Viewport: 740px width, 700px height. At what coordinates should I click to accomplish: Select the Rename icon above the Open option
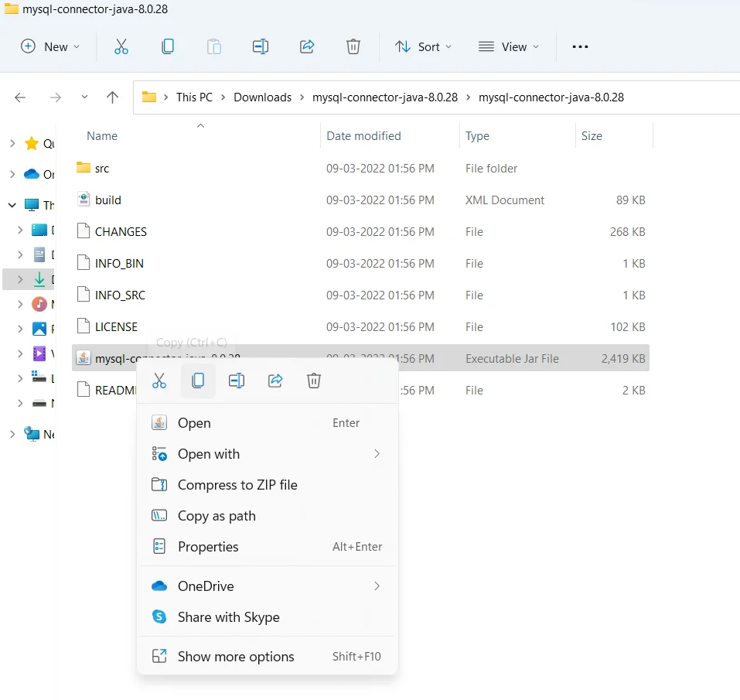coord(237,381)
